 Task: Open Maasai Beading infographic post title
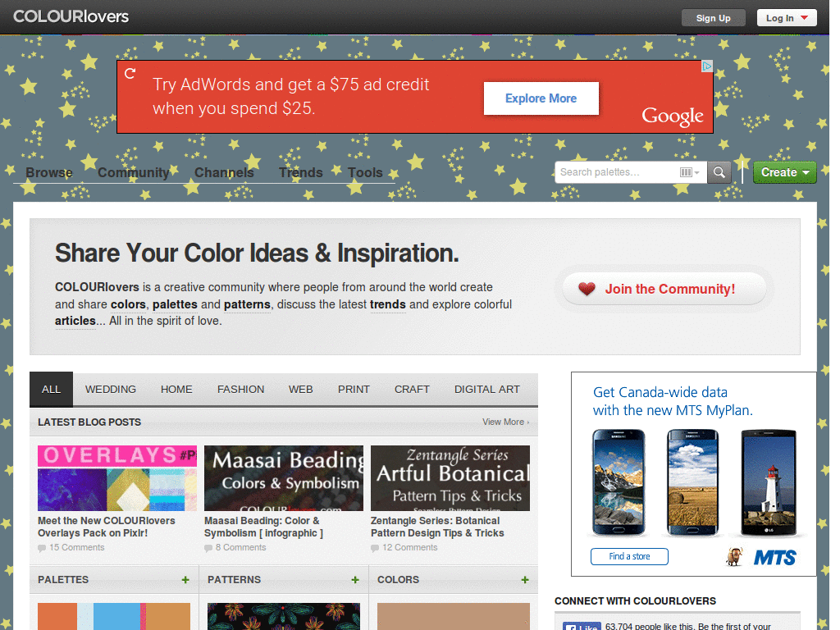(263, 527)
